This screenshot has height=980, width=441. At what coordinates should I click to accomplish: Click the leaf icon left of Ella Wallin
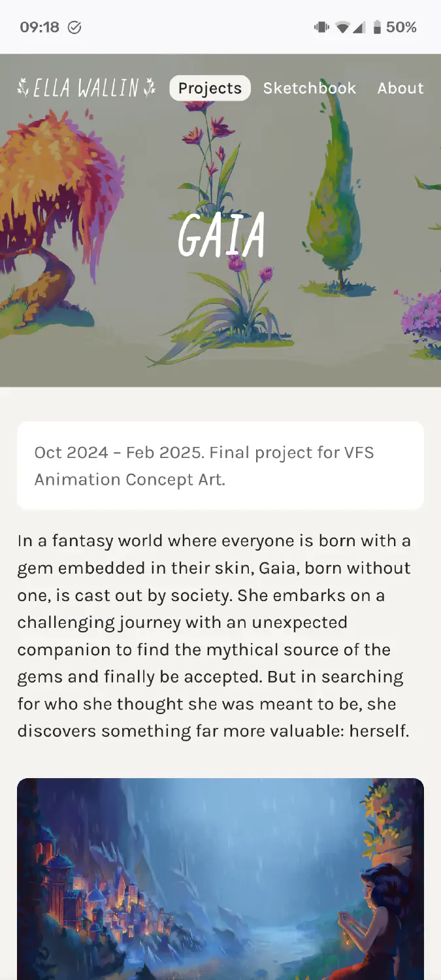pos(24,88)
